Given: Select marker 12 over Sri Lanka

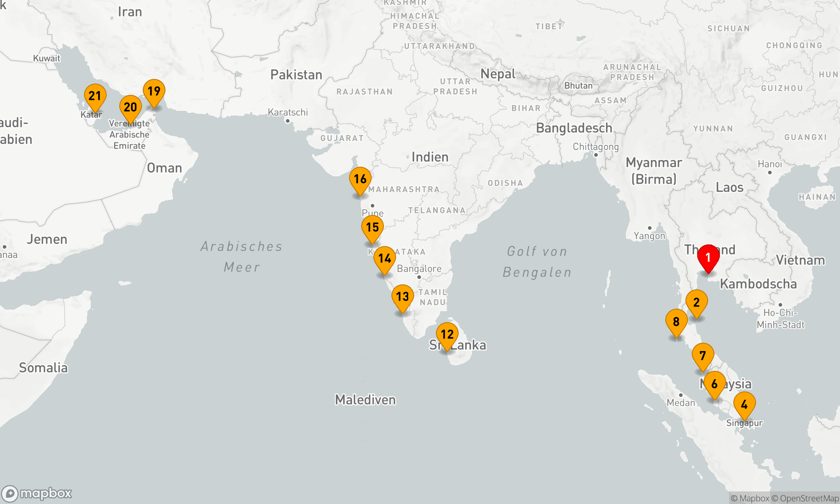Looking at the screenshot, I should [447, 334].
